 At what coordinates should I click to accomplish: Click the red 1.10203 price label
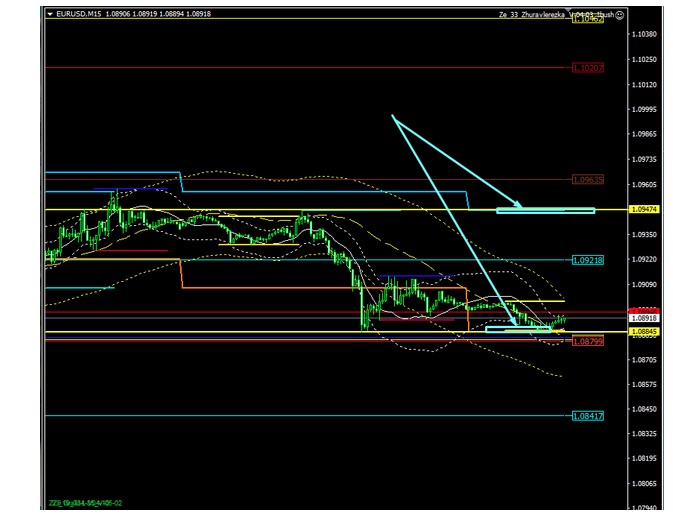(587, 68)
